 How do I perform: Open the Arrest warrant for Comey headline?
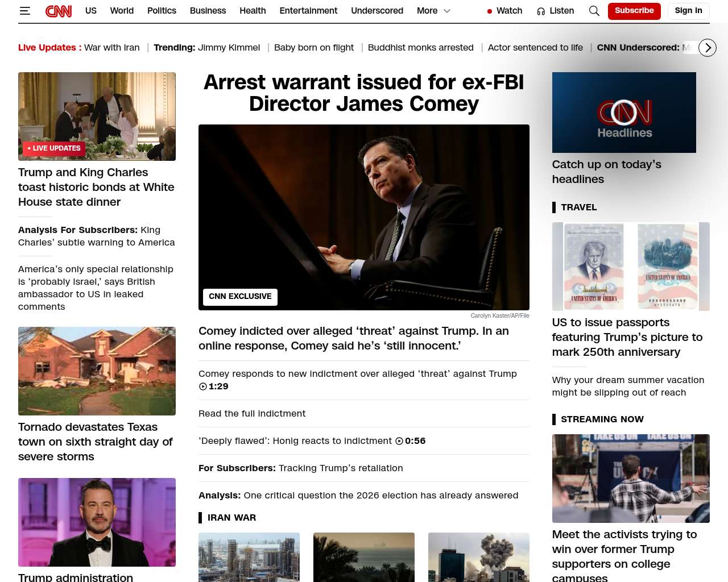click(364, 93)
